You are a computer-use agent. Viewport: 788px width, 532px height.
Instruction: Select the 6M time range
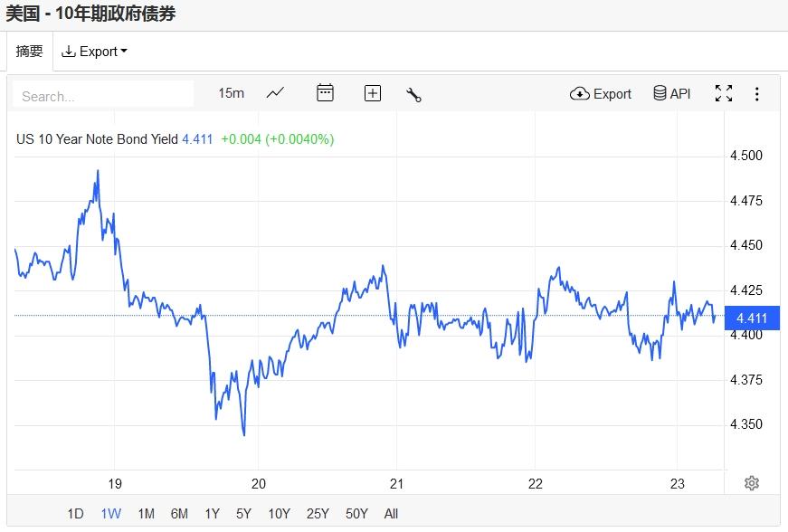[179, 514]
